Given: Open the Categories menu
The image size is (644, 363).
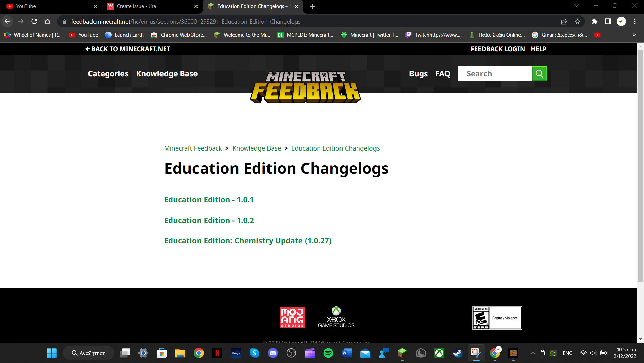Looking at the screenshot, I should click(108, 74).
